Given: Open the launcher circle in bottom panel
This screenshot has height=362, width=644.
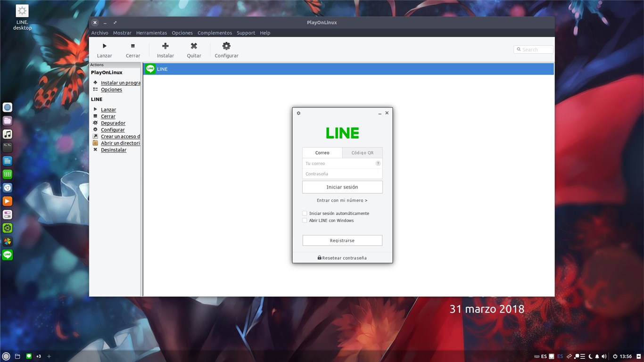Looking at the screenshot, I should click(x=6, y=356).
